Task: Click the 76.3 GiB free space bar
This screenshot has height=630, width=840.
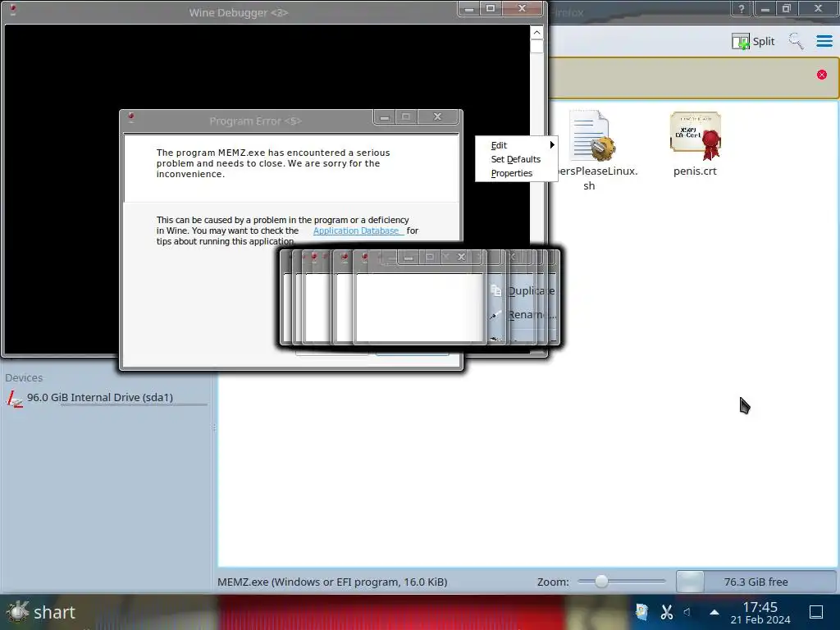Action: point(756,582)
